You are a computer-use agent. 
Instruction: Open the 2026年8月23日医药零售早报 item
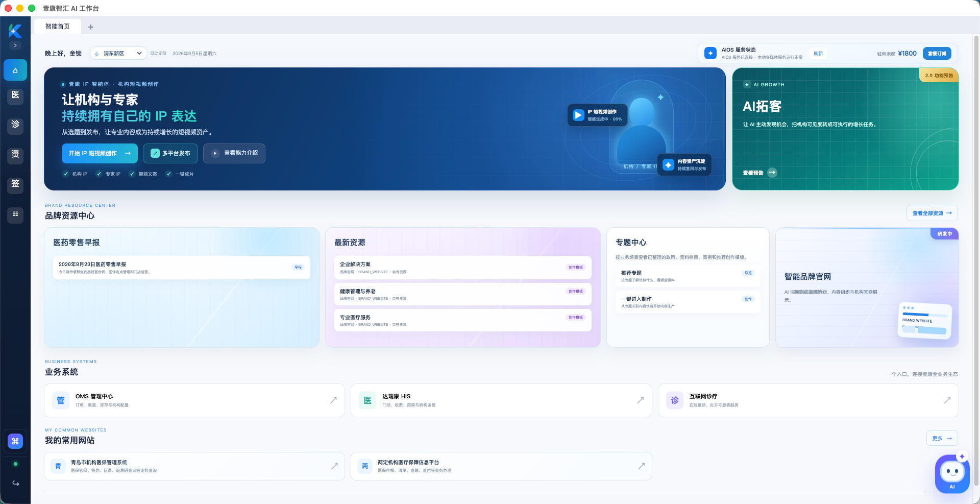(181, 268)
